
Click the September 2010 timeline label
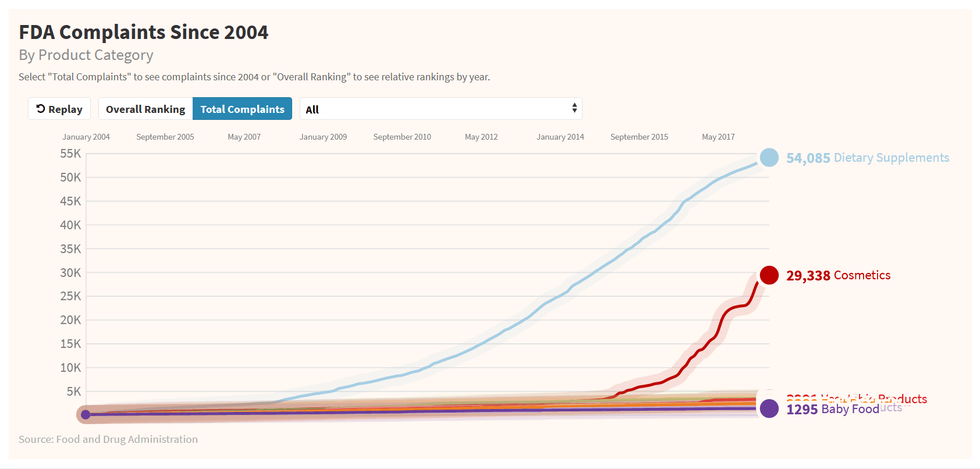click(x=402, y=137)
